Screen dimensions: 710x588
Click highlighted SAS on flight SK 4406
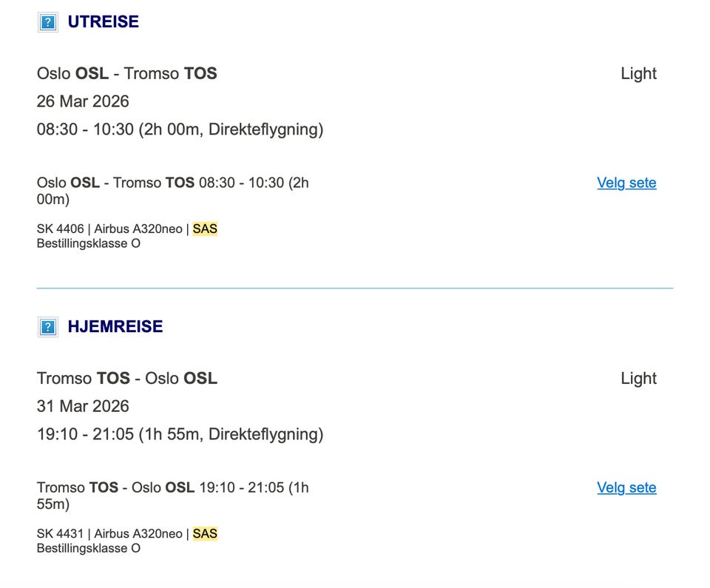205,229
